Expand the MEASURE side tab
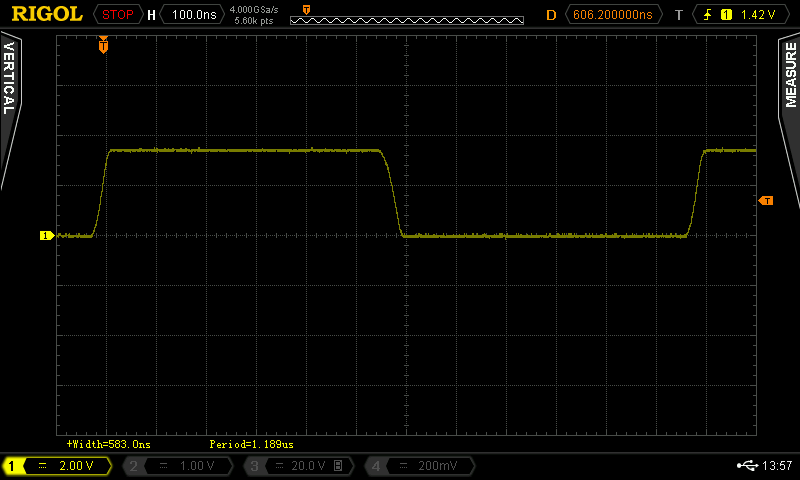Image resolution: width=800 pixels, height=480 pixels. click(790, 110)
